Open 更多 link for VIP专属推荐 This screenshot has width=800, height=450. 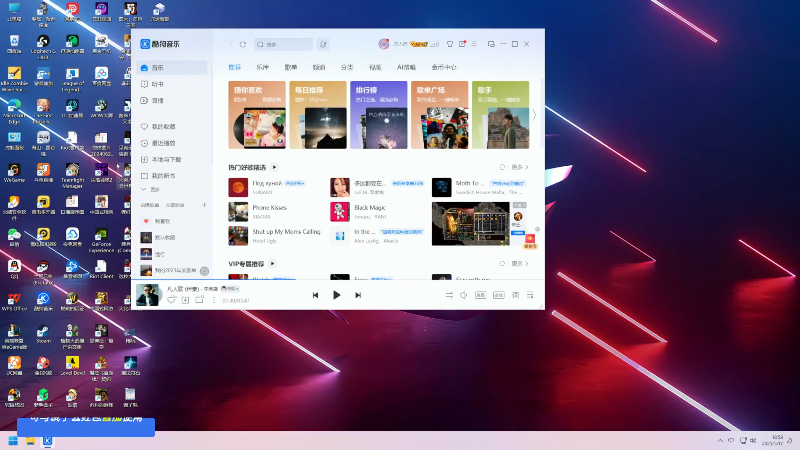tap(519, 263)
